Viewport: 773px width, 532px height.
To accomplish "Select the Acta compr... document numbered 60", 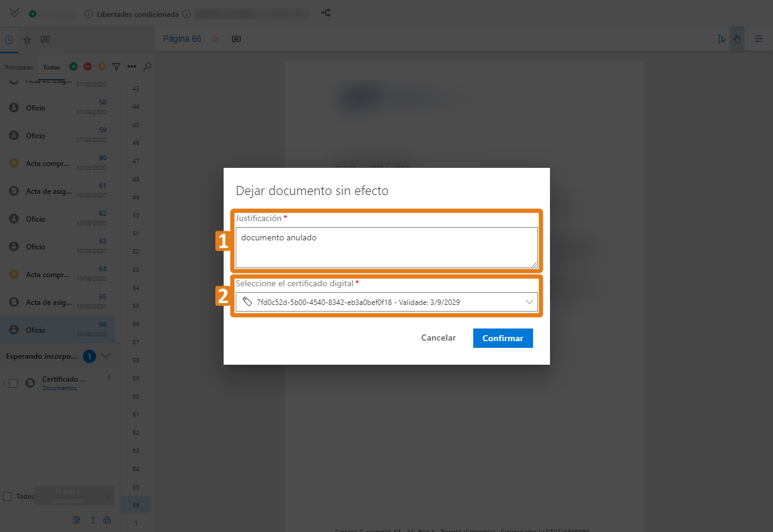I will tap(58, 163).
